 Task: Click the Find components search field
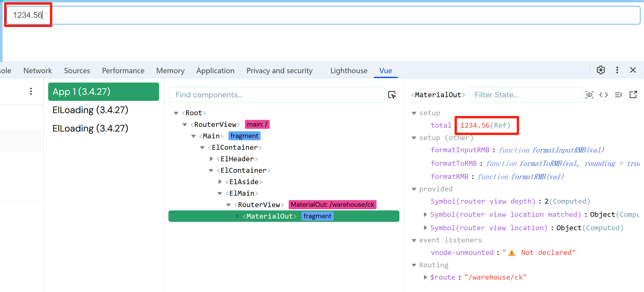276,95
